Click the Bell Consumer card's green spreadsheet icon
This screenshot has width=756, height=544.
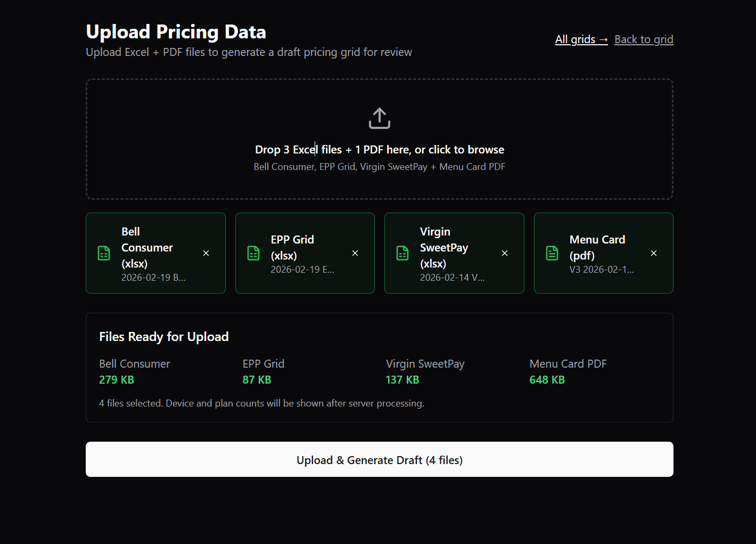[x=104, y=253]
